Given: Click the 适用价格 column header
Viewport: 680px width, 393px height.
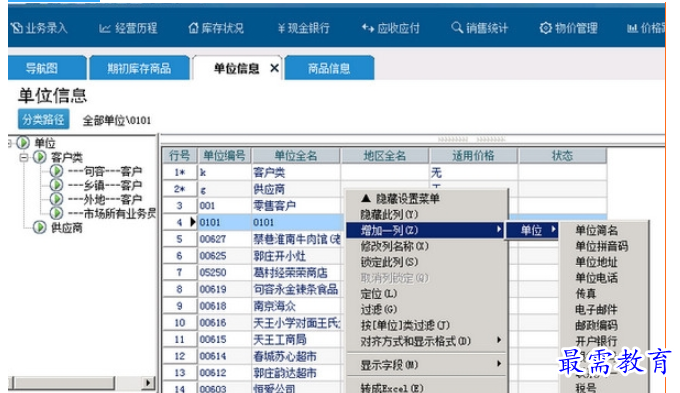Looking at the screenshot, I should pos(474,156).
